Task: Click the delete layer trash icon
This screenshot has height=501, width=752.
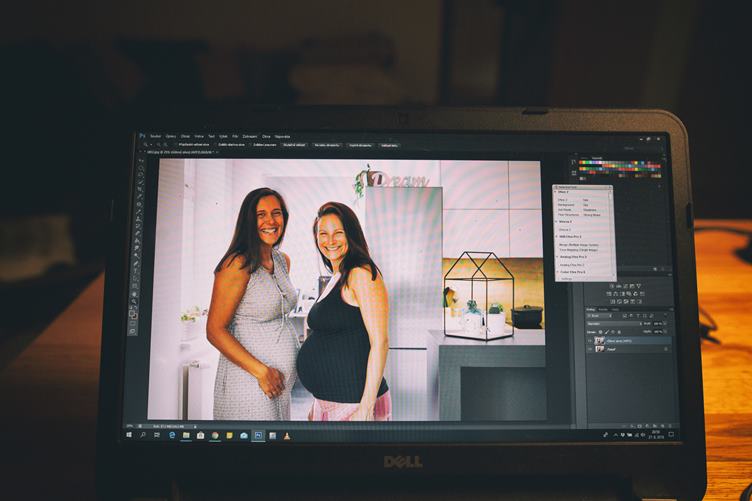Action: (670, 426)
